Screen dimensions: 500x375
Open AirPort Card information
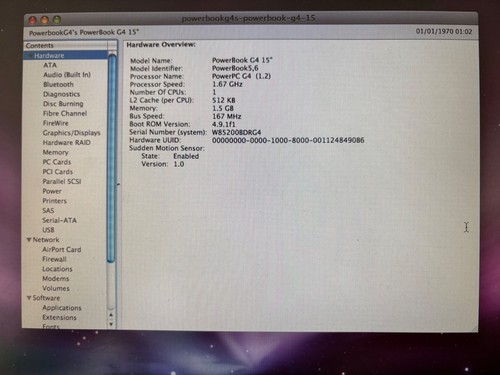(62, 249)
